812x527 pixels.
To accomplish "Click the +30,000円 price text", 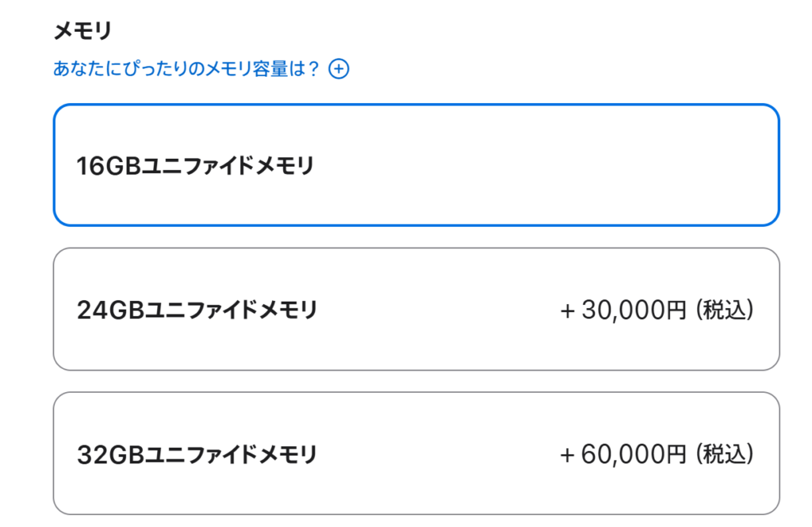I will (623, 310).
